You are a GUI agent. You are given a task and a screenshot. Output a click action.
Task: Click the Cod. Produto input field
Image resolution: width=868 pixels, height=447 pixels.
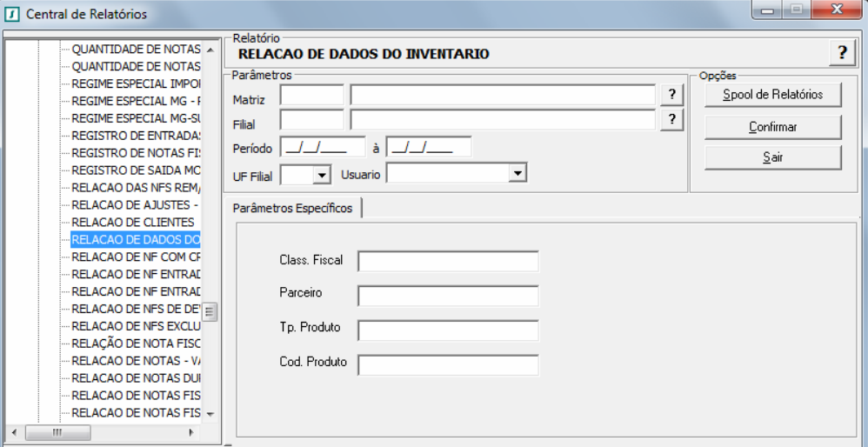tap(448, 365)
